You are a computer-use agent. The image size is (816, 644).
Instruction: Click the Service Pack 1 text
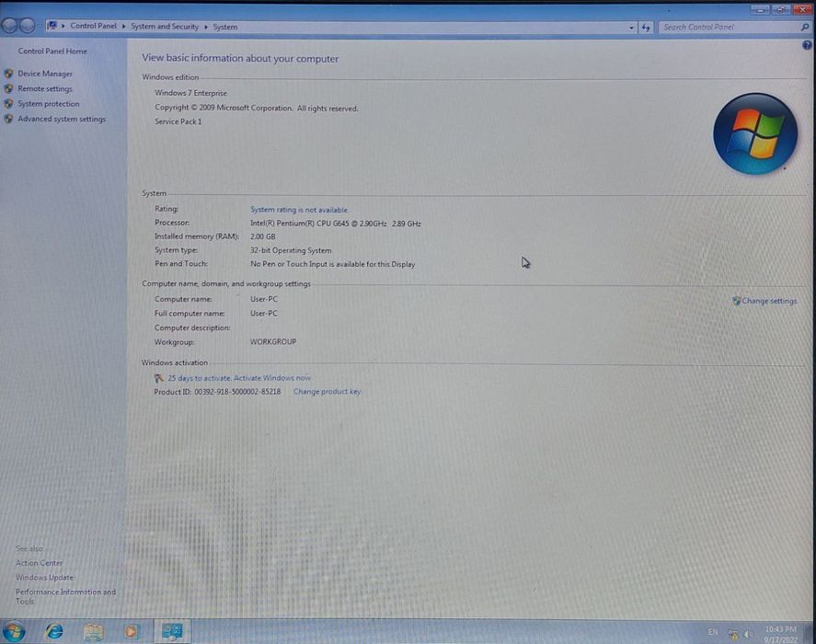pyautogui.click(x=178, y=121)
